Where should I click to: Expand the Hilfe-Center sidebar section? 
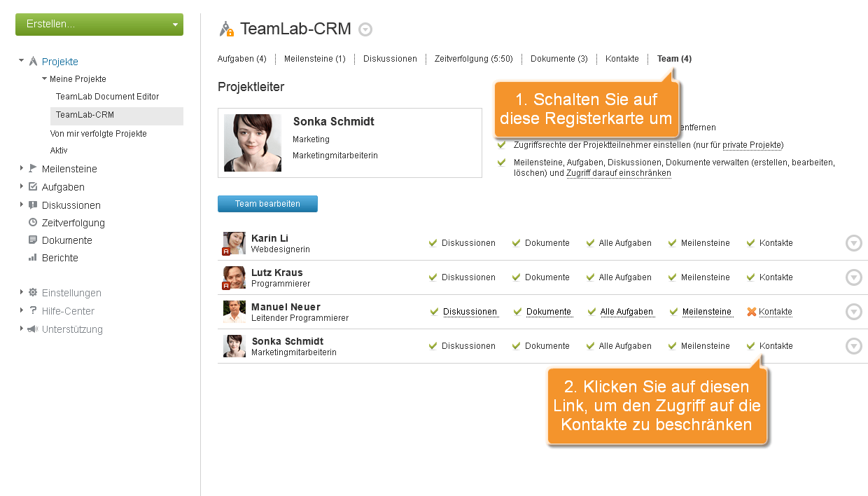point(22,310)
